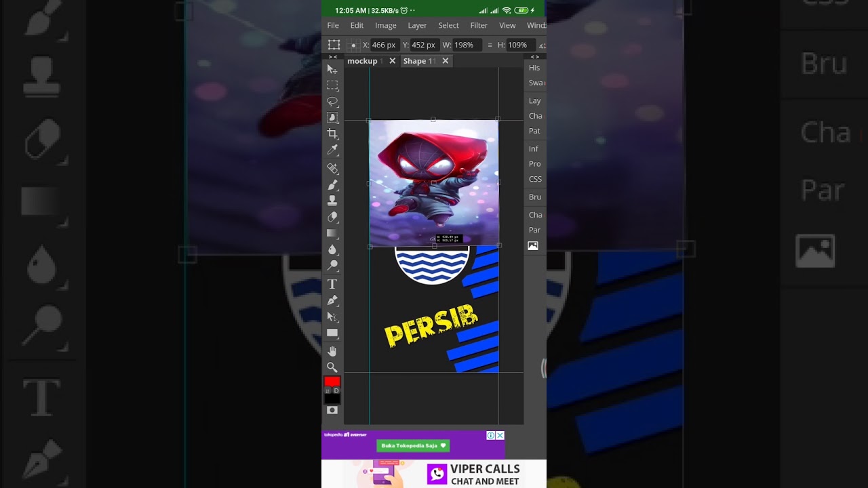868x488 pixels.
Task: Select the Spot Healing Brush tool
Action: click(332, 168)
